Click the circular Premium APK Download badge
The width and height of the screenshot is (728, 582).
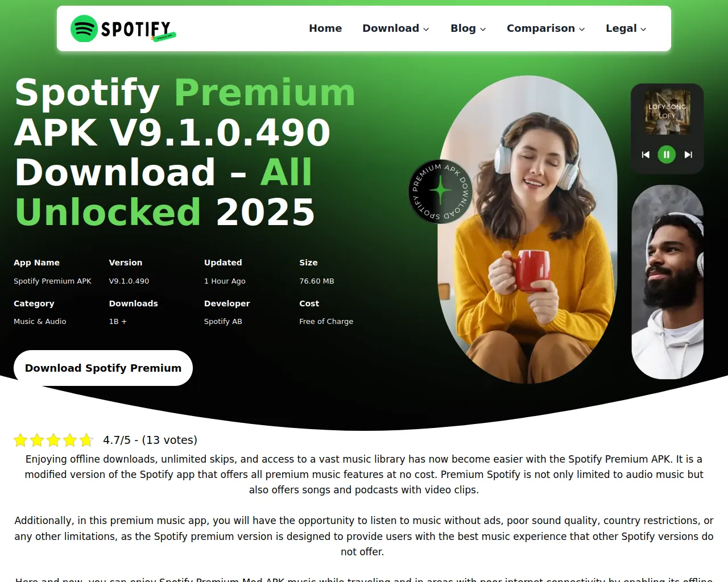pos(441,192)
